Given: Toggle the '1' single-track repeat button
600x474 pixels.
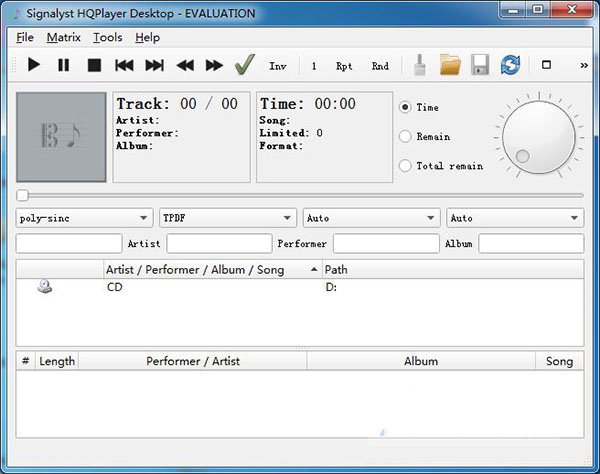Looking at the screenshot, I should tap(314, 66).
